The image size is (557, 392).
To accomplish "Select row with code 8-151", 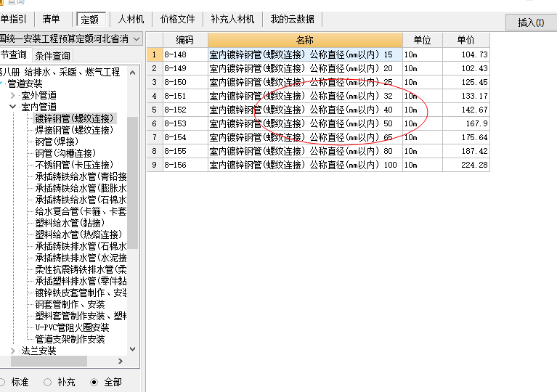I will [x=318, y=96].
